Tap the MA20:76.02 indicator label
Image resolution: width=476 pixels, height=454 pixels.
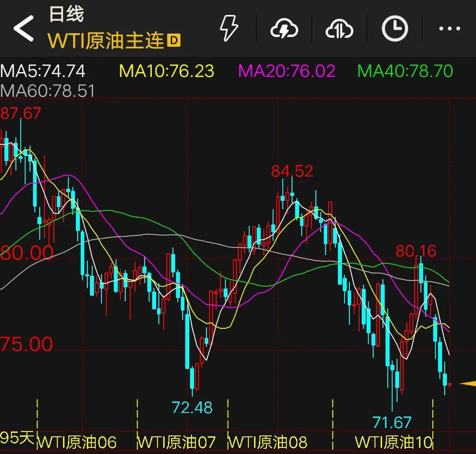click(287, 71)
